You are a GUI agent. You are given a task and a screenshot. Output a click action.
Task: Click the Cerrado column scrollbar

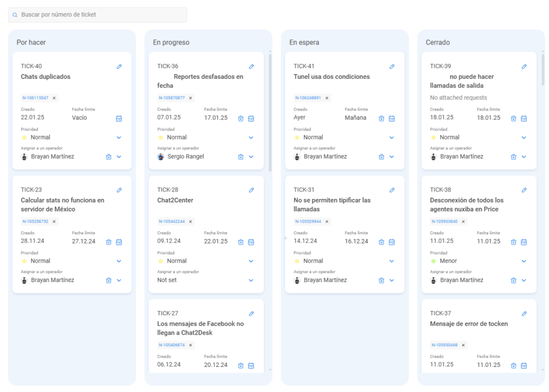543,70
